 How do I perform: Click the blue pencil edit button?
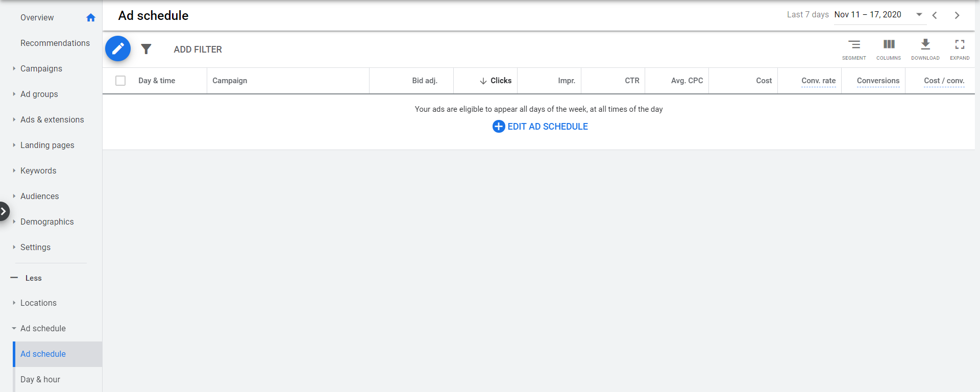click(118, 49)
